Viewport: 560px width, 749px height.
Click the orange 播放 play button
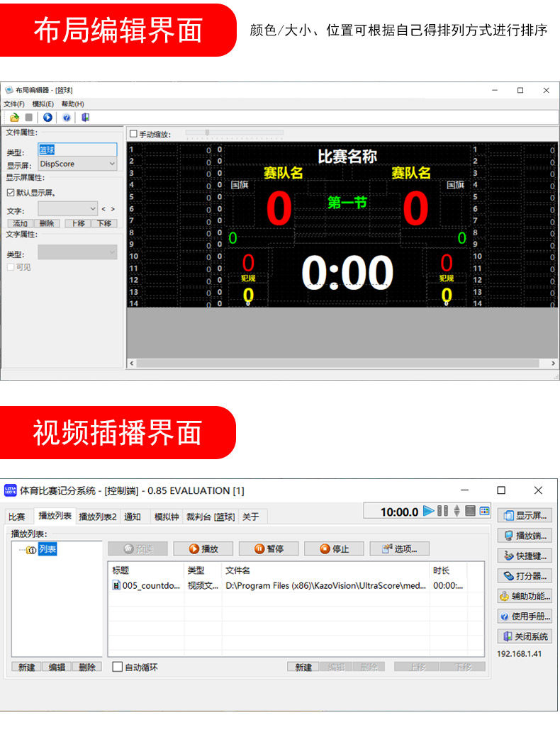pos(203,549)
